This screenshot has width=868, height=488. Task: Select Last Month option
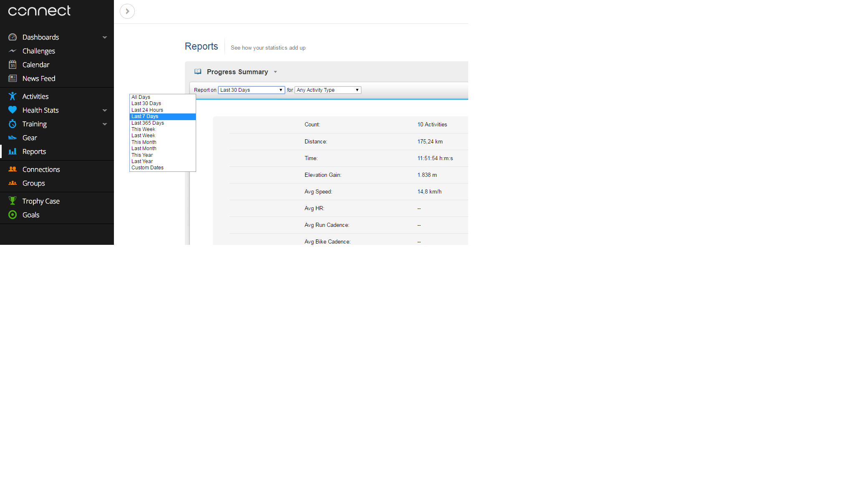click(x=163, y=148)
